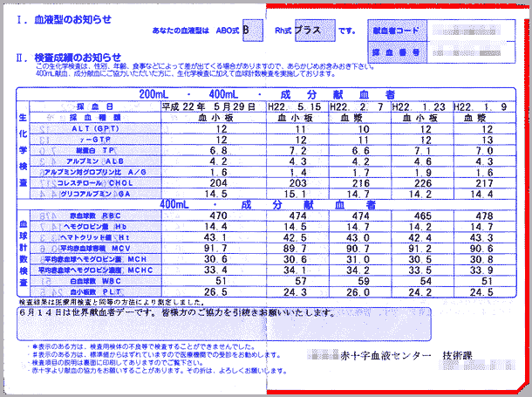
Task: Click the ALT (GPT) row label
Action: 95,128
